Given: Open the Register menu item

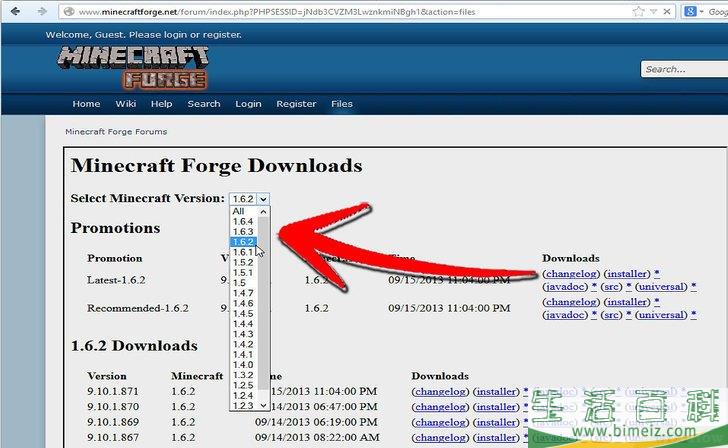Looking at the screenshot, I should 296,104.
